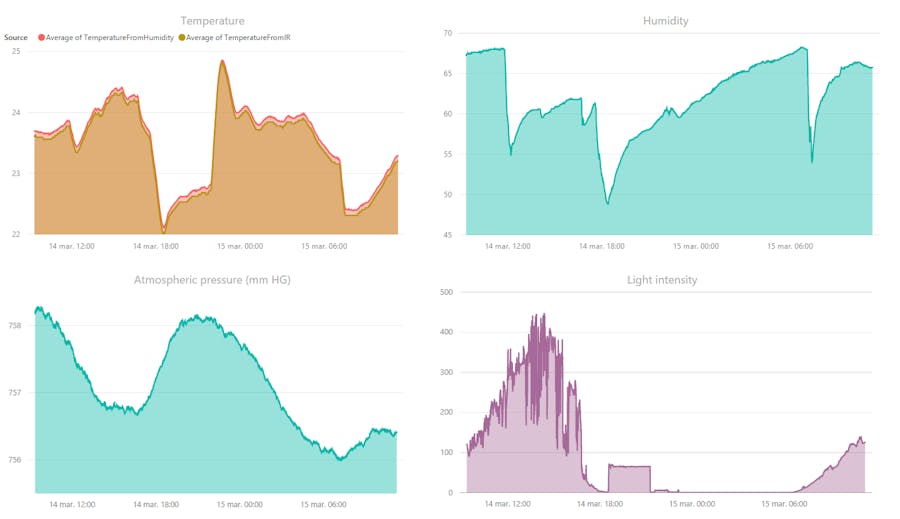This screenshot has height=519, width=900.
Task: Click the 25 value on Temperature y-axis
Action: 15,51
